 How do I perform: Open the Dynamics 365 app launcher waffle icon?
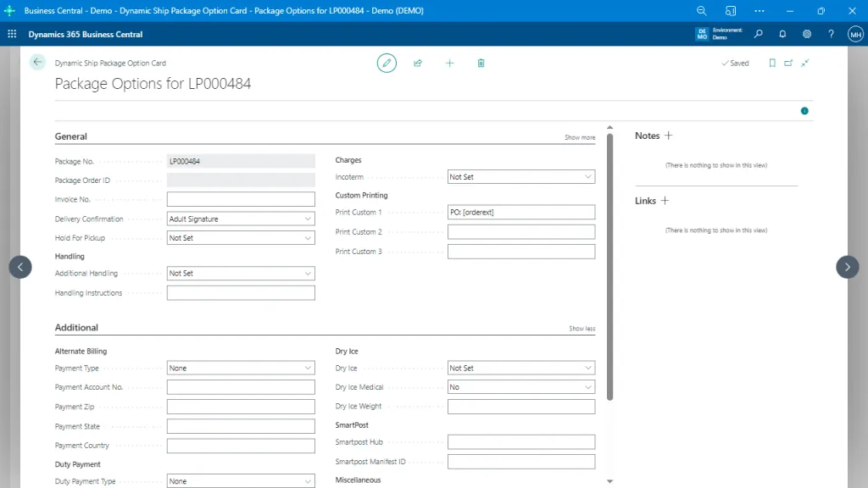[12, 34]
